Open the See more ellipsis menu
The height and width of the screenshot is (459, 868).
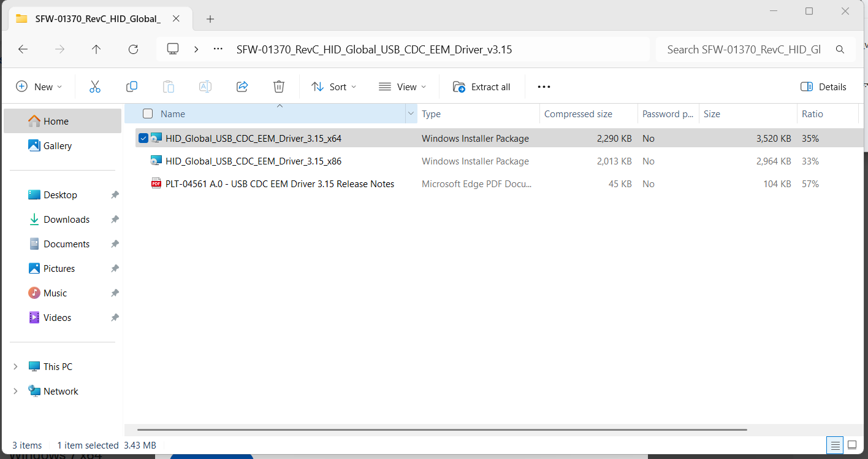coord(544,87)
